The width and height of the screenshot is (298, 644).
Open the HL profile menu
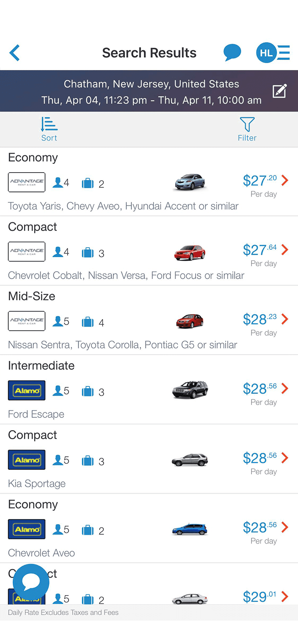click(266, 53)
